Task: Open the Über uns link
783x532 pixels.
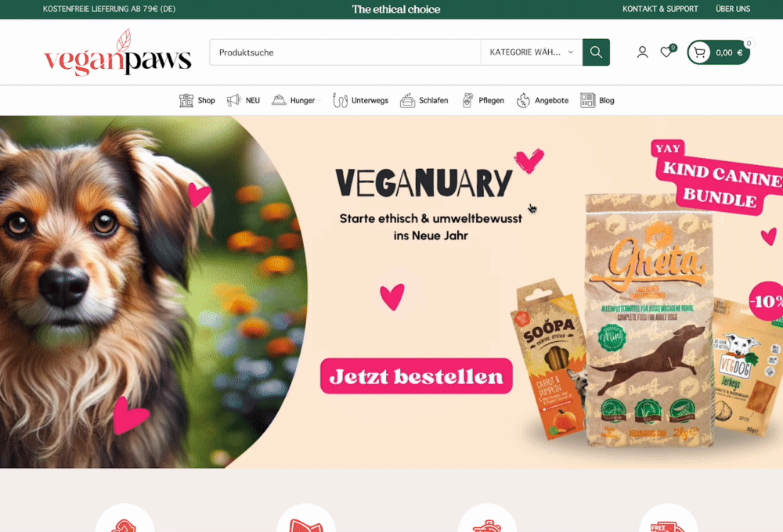Action: [733, 9]
